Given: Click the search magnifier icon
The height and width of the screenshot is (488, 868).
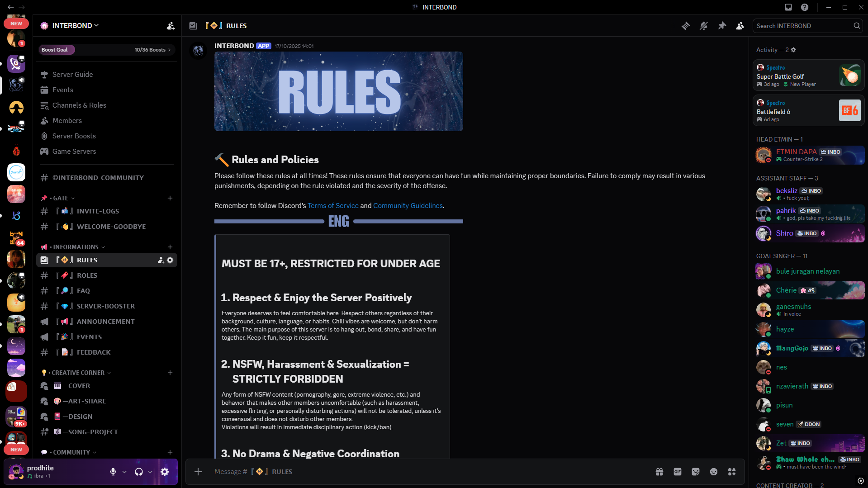Looking at the screenshot, I should tap(857, 26).
